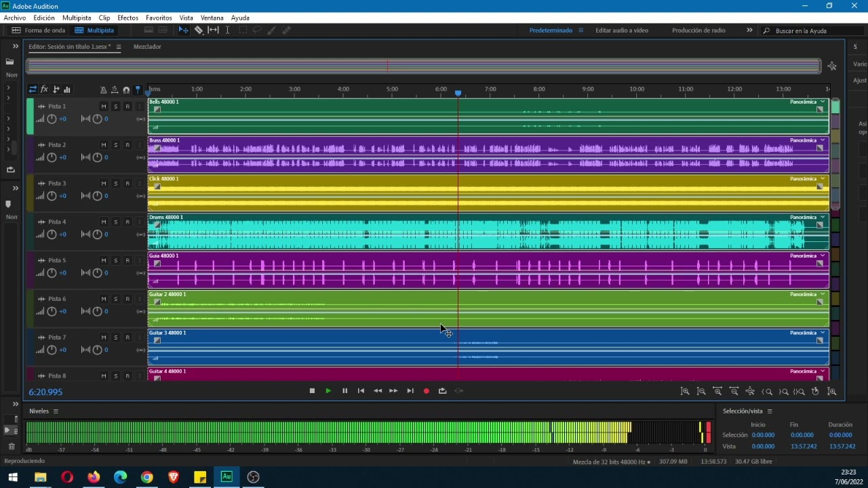The image size is (868, 488).
Task: Open the Efectos menu
Action: [127, 18]
